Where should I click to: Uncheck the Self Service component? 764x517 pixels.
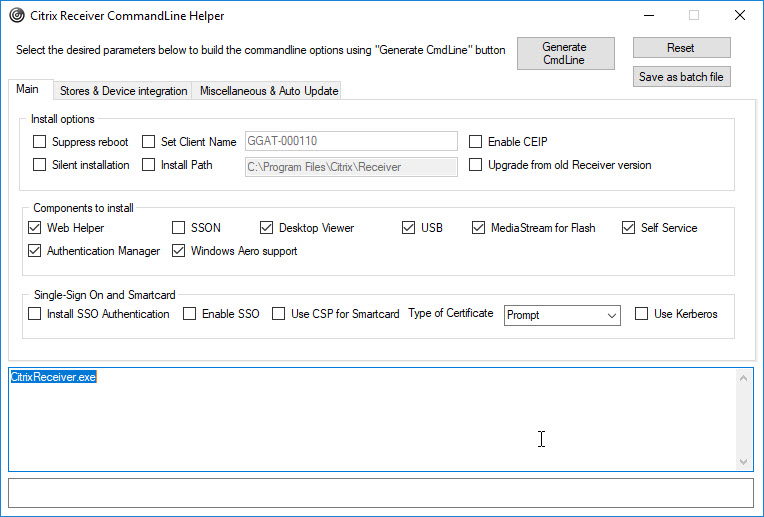629,228
